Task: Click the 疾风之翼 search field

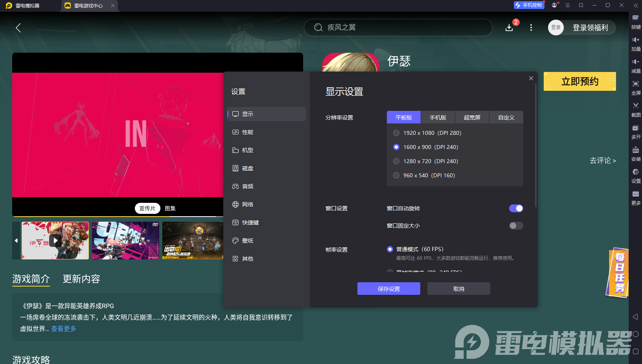Action: click(x=398, y=28)
